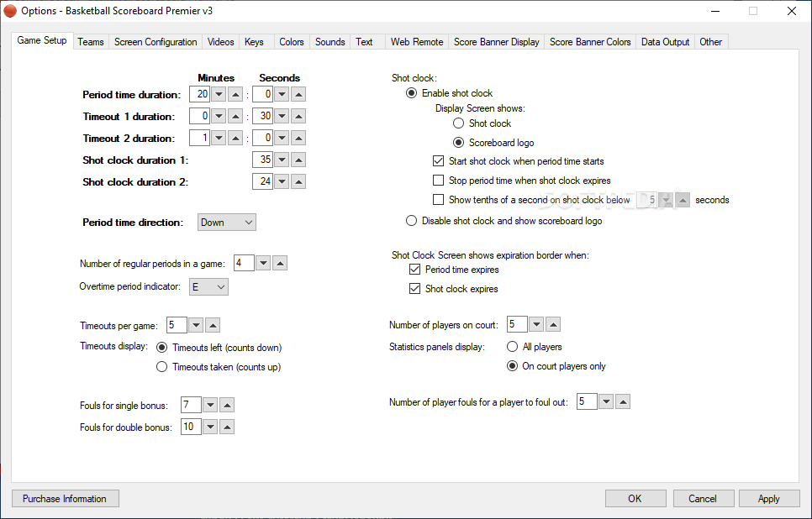This screenshot has width=812, height=519.
Task: Click the Cancel button
Action: click(x=703, y=498)
